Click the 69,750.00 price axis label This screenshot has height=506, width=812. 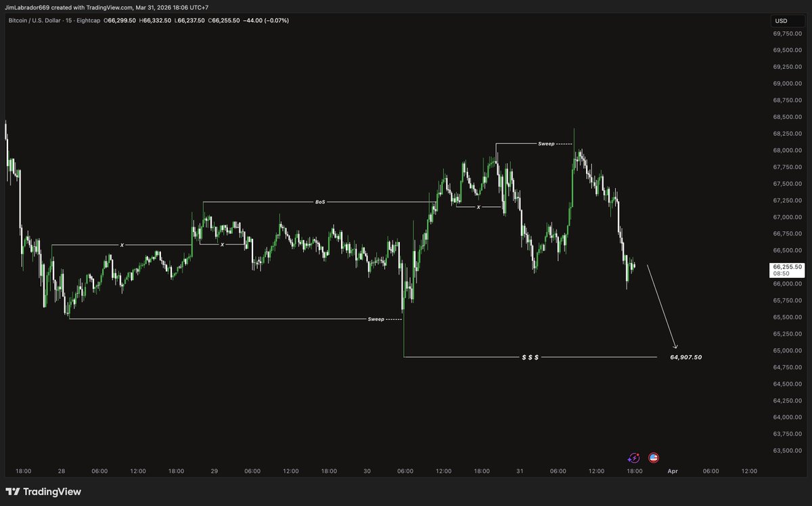[788, 33]
